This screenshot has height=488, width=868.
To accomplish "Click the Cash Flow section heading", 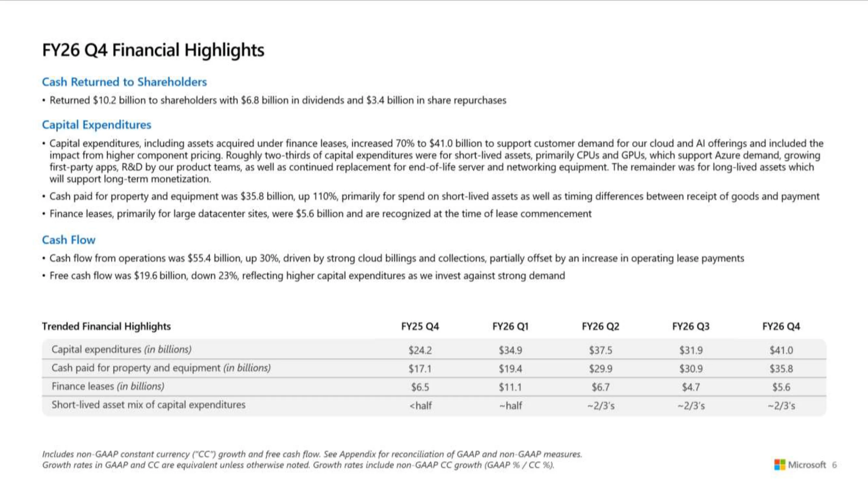I will coord(68,240).
